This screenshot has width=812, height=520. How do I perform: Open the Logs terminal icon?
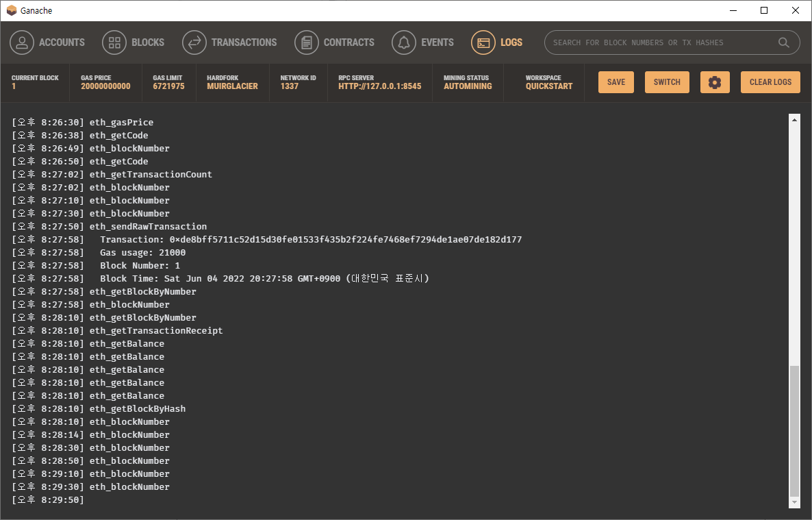(483, 42)
